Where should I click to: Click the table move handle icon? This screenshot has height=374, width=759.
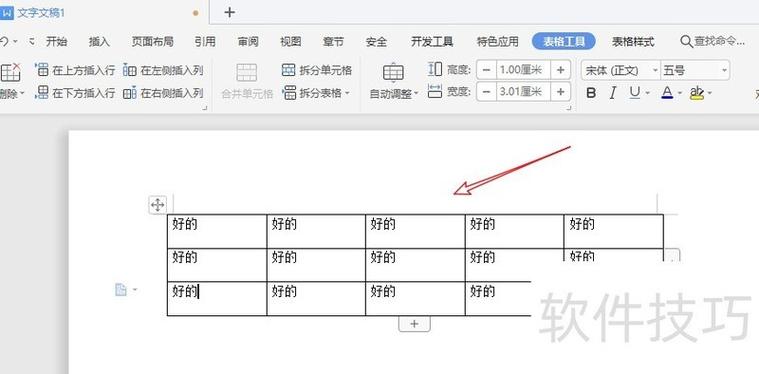pos(157,205)
